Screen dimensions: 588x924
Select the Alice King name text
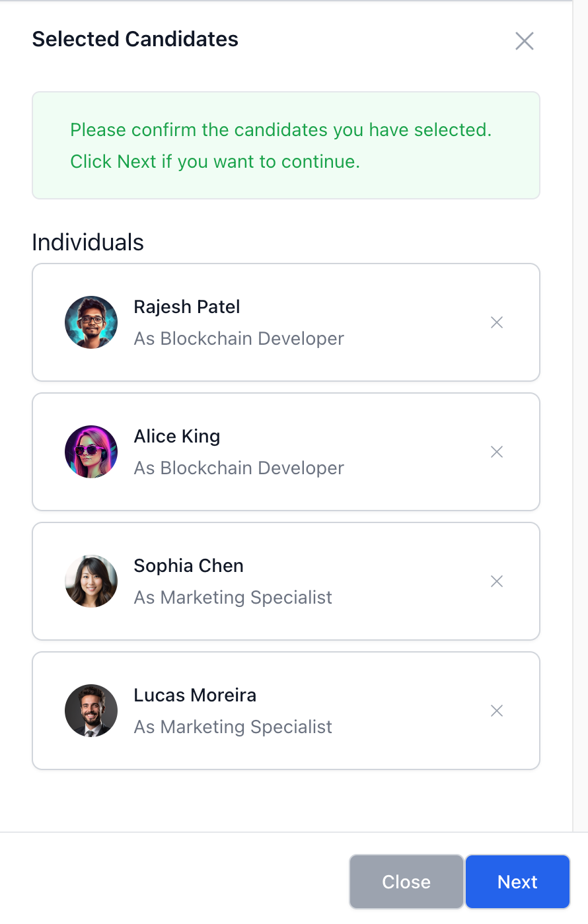point(177,437)
